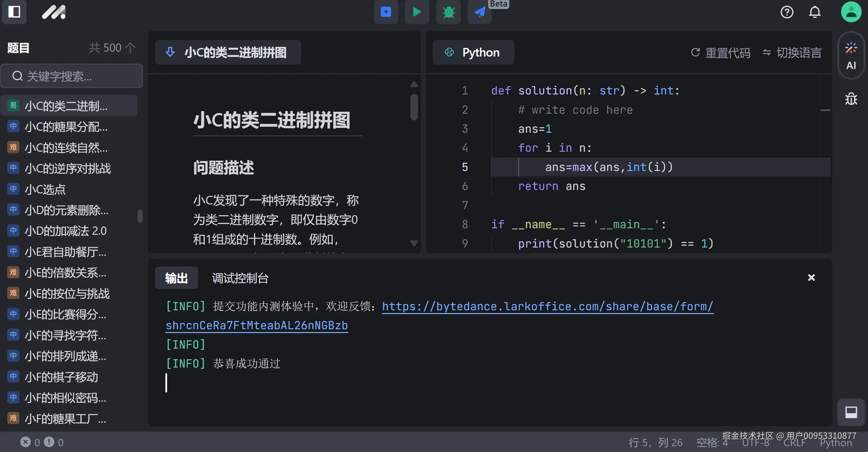Click 行 5, 列 26 cursor position in status bar
The height and width of the screenshot is (452, 868).
(655, 442)
